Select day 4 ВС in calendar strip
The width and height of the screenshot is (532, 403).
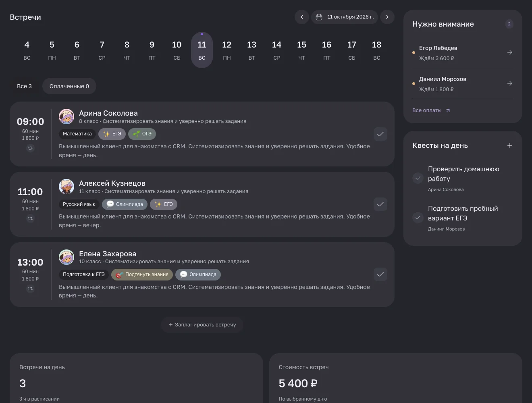[x=27, y=50]
